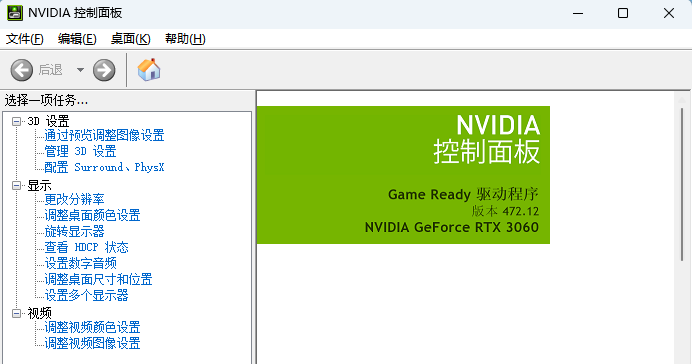Open 旋转显示器 link

74,231
